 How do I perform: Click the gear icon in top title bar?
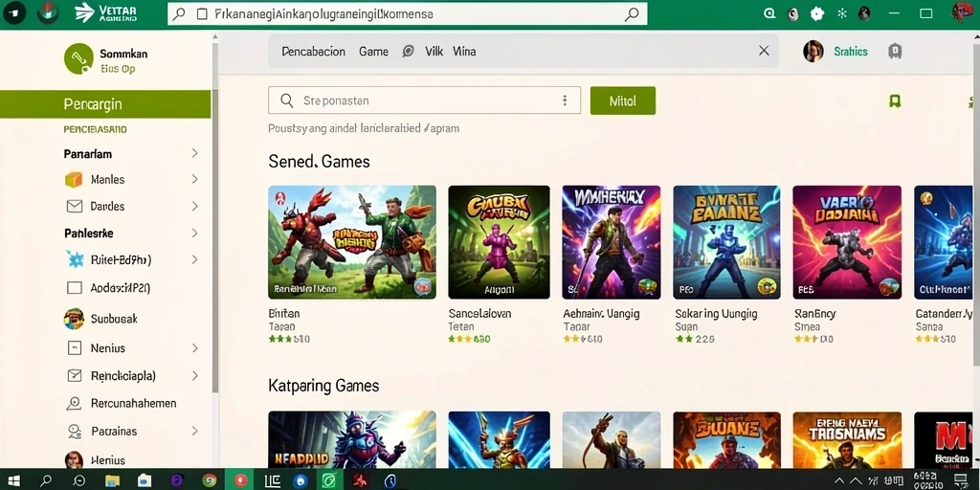pos(817,13)
